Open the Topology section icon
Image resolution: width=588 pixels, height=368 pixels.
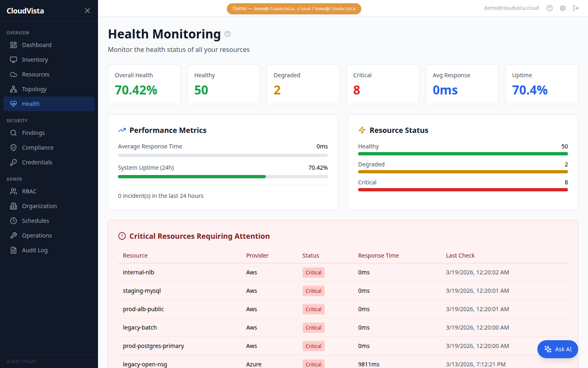pyautogui.click(x=13, y=89)
